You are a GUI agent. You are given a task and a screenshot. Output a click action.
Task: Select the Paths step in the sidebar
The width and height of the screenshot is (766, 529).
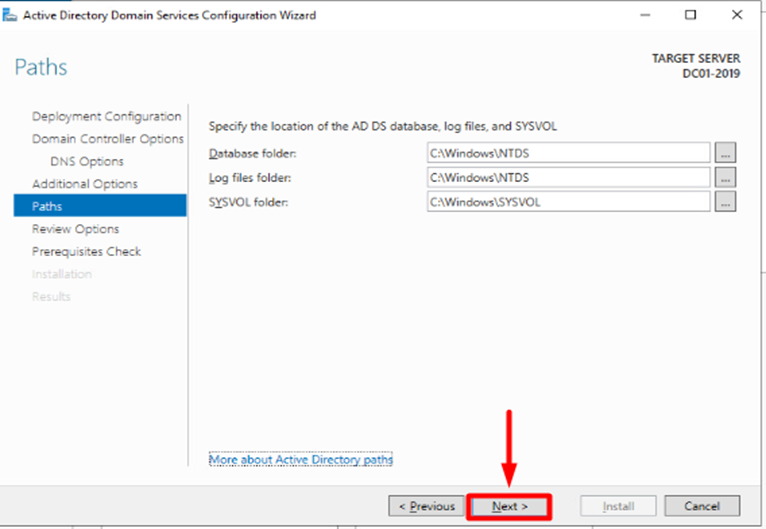[x=47, y=206]
